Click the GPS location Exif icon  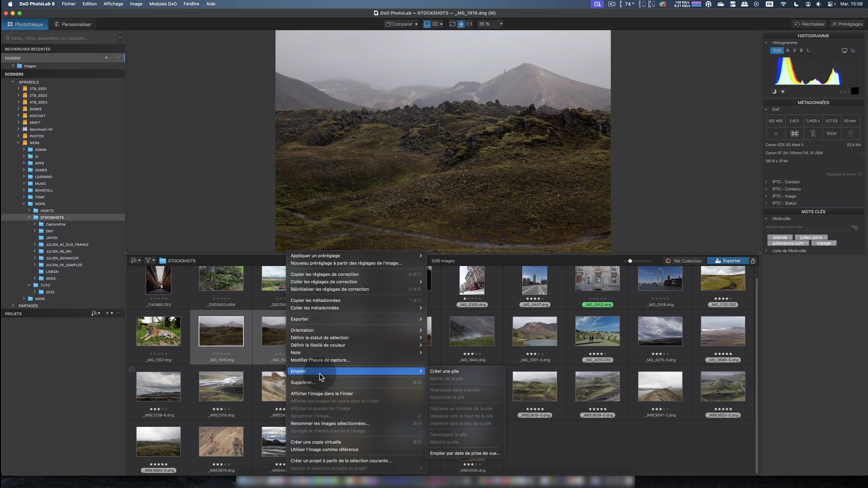tap(850, 134)
